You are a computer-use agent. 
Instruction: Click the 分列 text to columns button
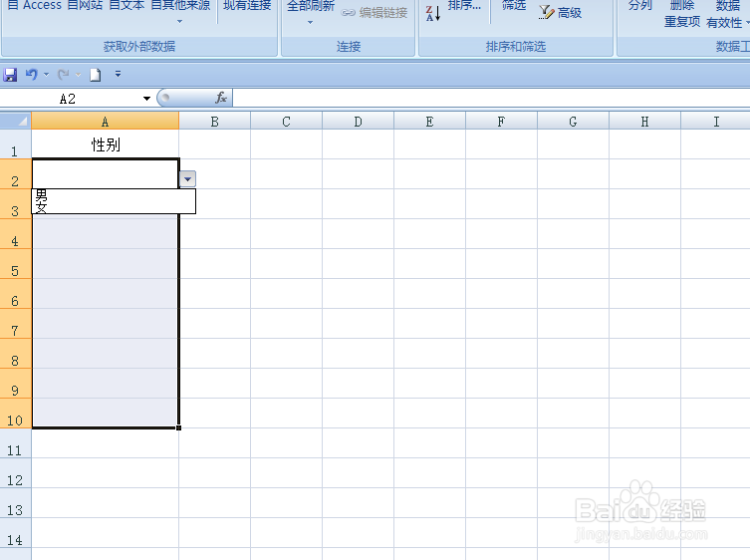[640, 6]
